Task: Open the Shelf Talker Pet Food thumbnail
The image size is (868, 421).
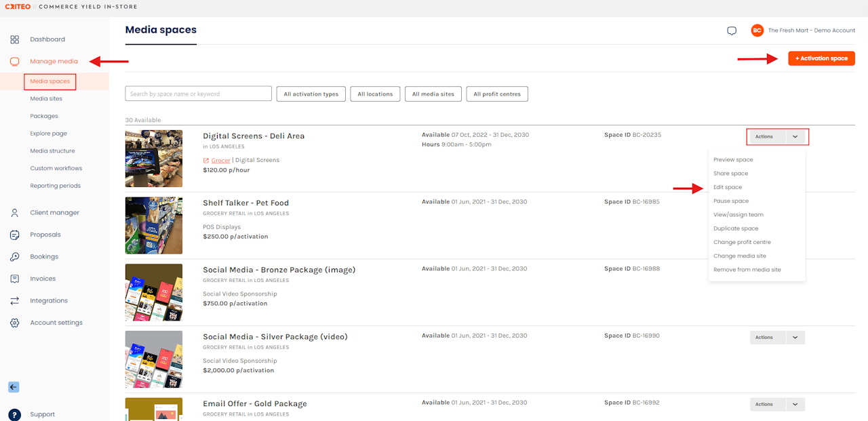Action: click(x=154, y=225)
